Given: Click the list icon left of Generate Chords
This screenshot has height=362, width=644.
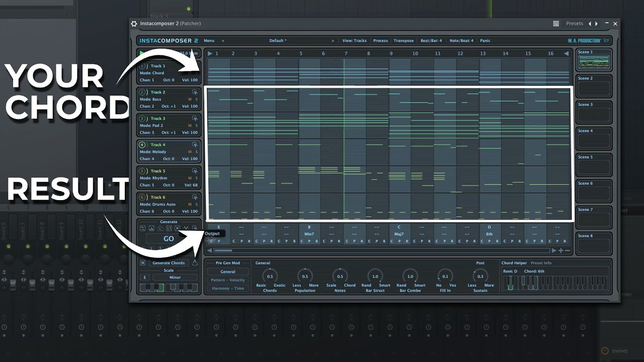Looking at the screenshot, I should 143,263.
